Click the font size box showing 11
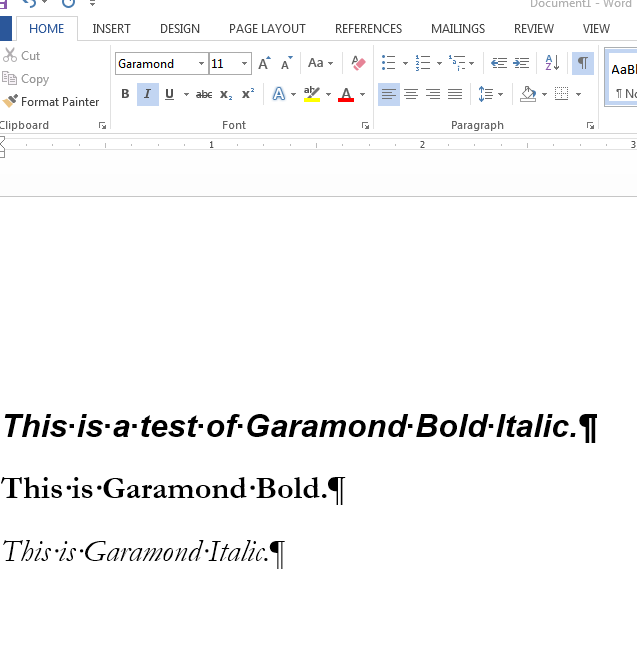The width and height of the screenshot is (637, 663). pyautogui.click(x=224, y=63)
